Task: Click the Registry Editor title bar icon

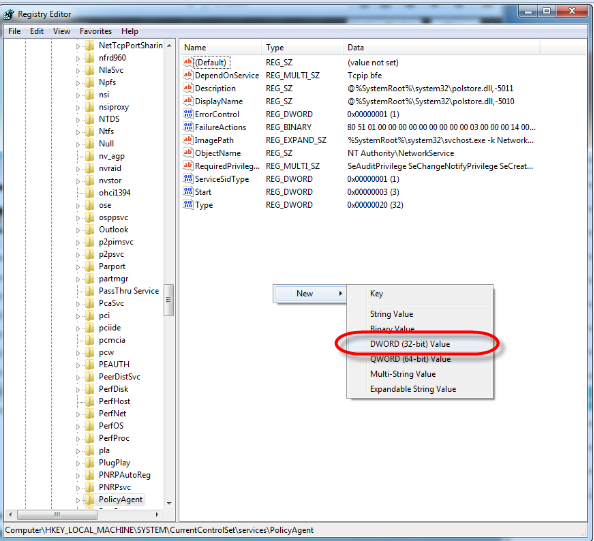Action: coord(9,14)
